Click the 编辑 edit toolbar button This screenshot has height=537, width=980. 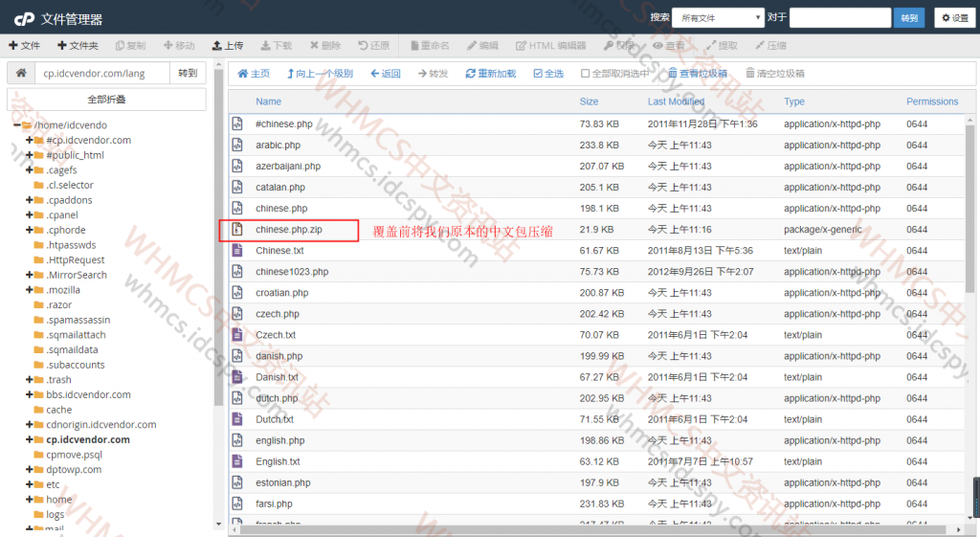482,46
